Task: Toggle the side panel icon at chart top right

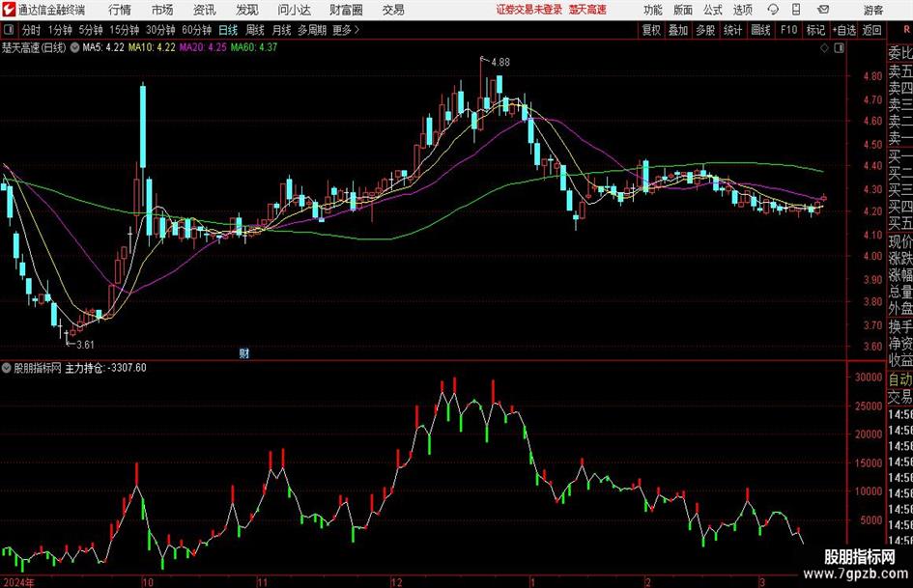Action: [x=839, y=48]
